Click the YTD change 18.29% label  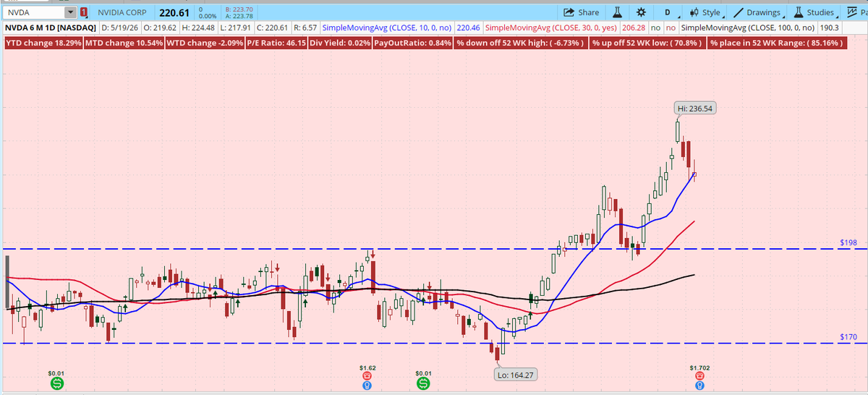tap(43, 43)
